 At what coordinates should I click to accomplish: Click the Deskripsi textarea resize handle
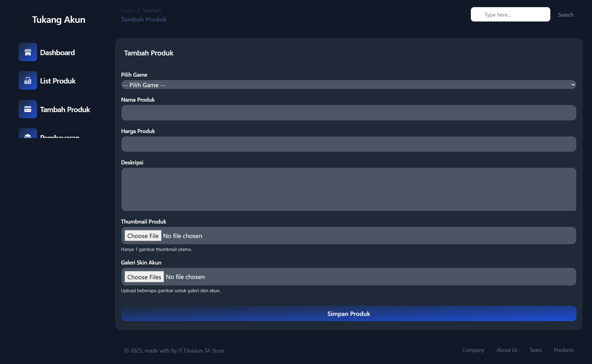pyautogui.click(x=574, y=209)
